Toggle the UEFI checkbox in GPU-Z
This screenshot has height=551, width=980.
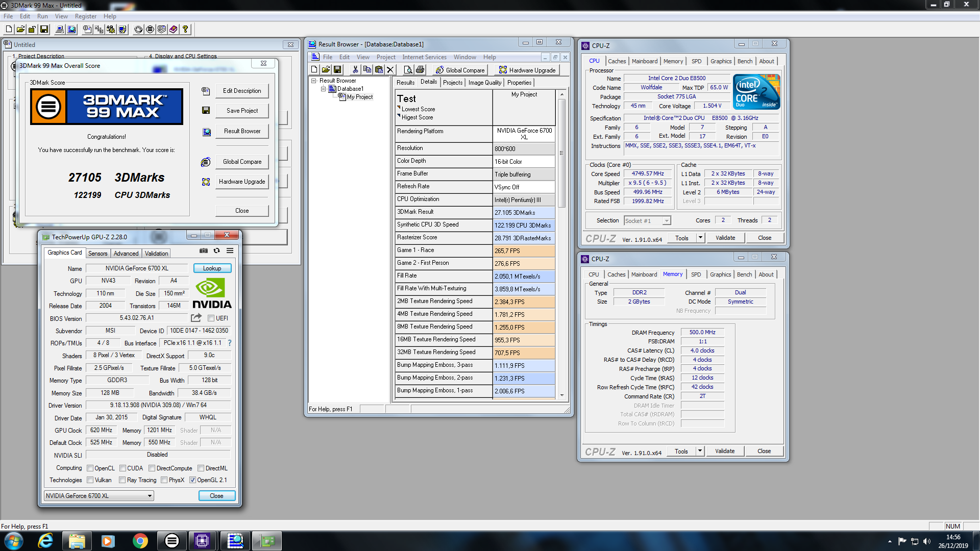click(211, 318)
